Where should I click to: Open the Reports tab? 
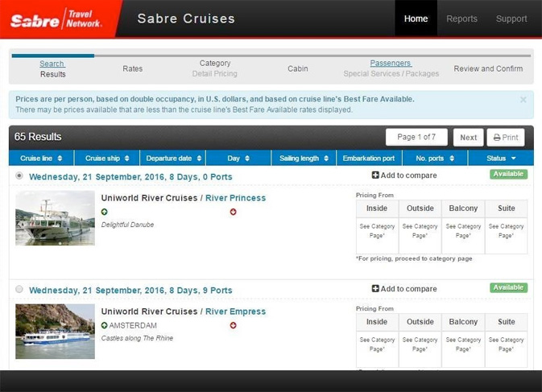coord(461,19)
